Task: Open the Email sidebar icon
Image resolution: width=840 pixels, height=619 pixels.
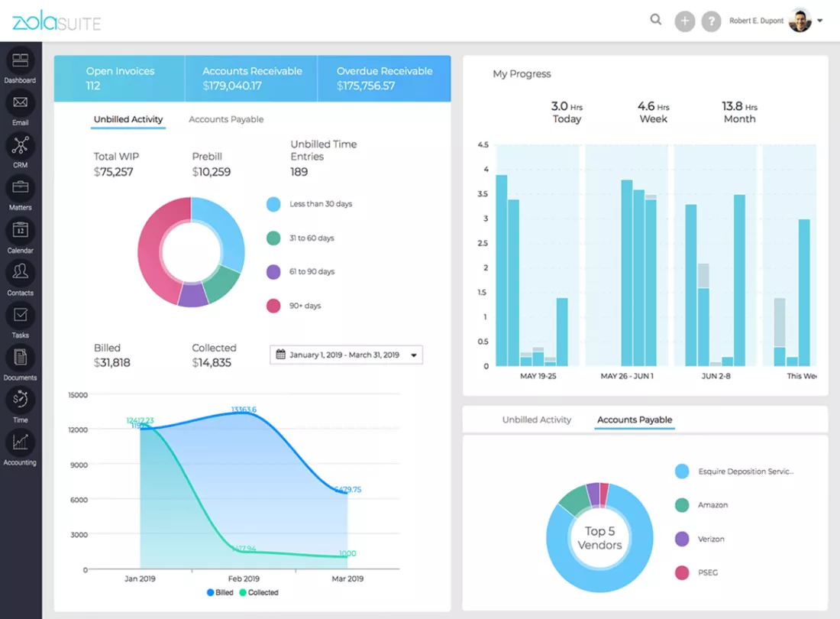Action: pyautogui.click(x=21, y=102)
